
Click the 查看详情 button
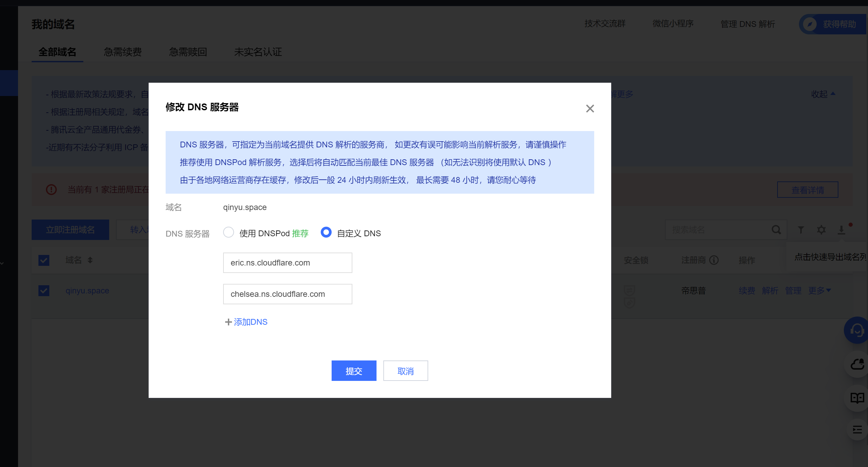point(807,190)
